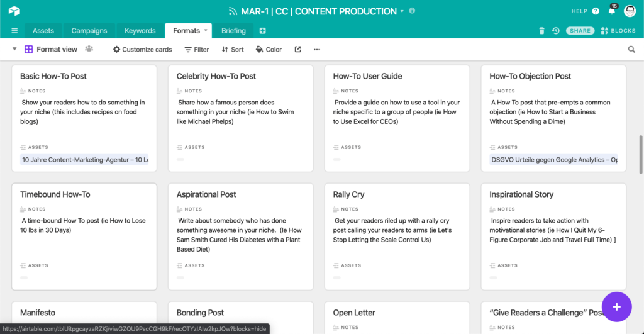This screenshot has height=334, width=644.
Task: Open the Formats tab dropdown arrow
Action: [x=206, y=30]
